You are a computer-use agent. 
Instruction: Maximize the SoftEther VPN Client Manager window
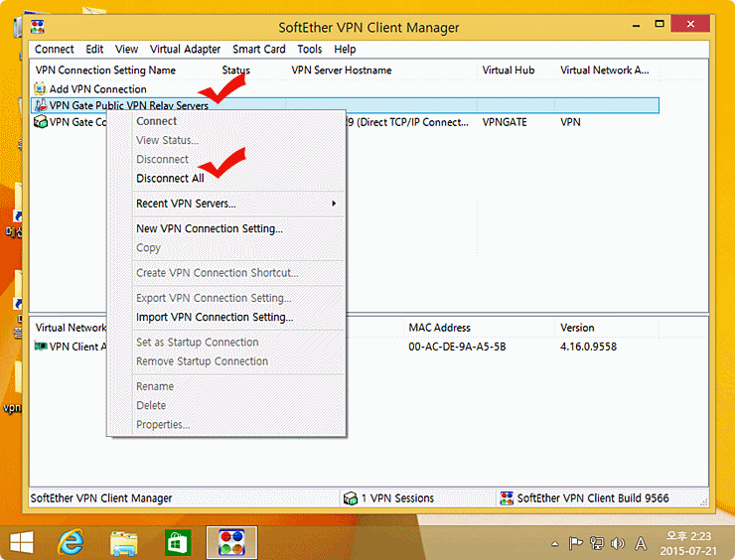(660, 24)
